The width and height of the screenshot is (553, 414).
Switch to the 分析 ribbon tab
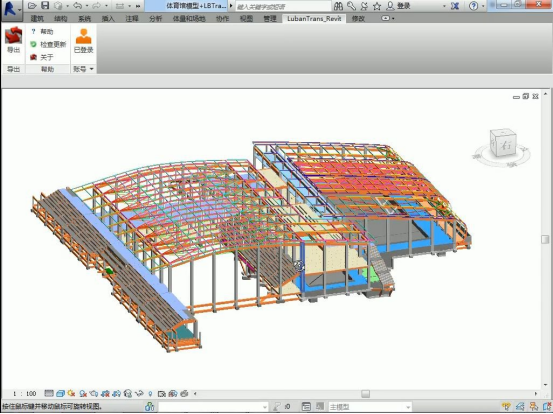(156, 19)
